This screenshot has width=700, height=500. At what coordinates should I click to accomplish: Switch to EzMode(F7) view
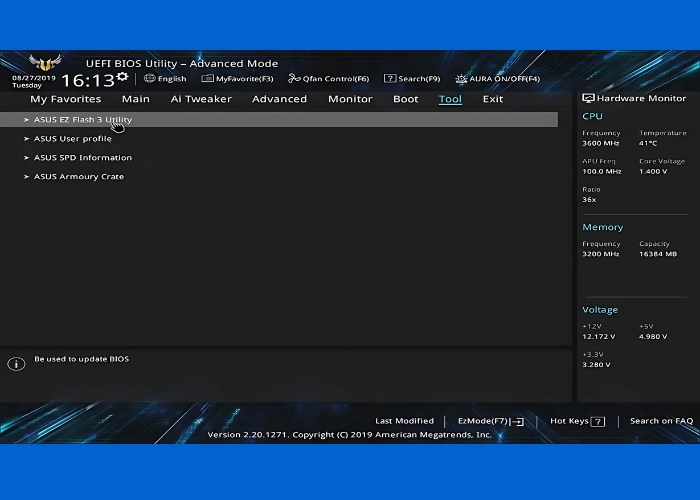(490, 421)
